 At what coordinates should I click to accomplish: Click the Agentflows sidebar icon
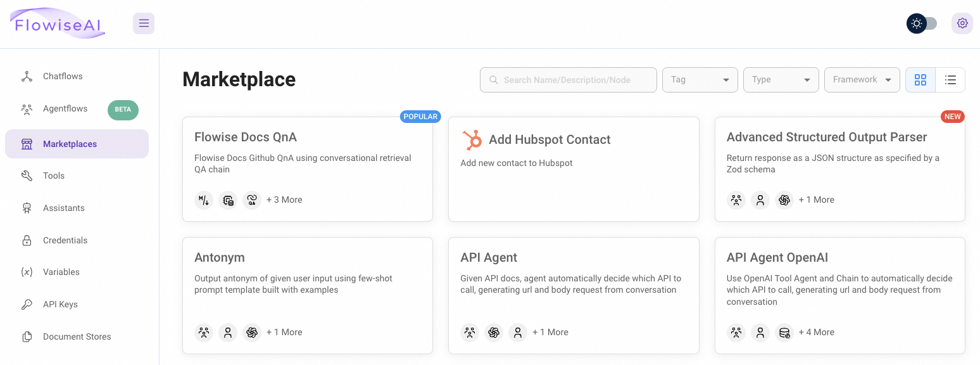click(27, 109)
